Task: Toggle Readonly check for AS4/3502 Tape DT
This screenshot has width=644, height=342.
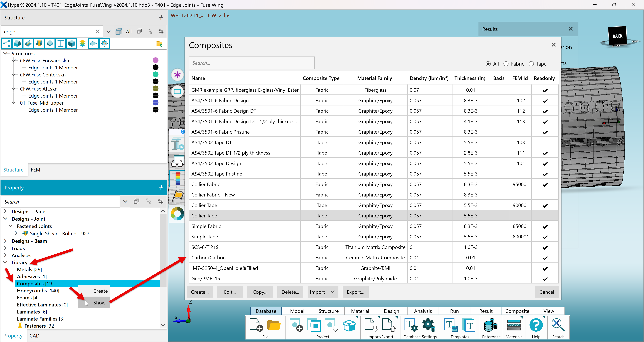Action: click(545, 142)
